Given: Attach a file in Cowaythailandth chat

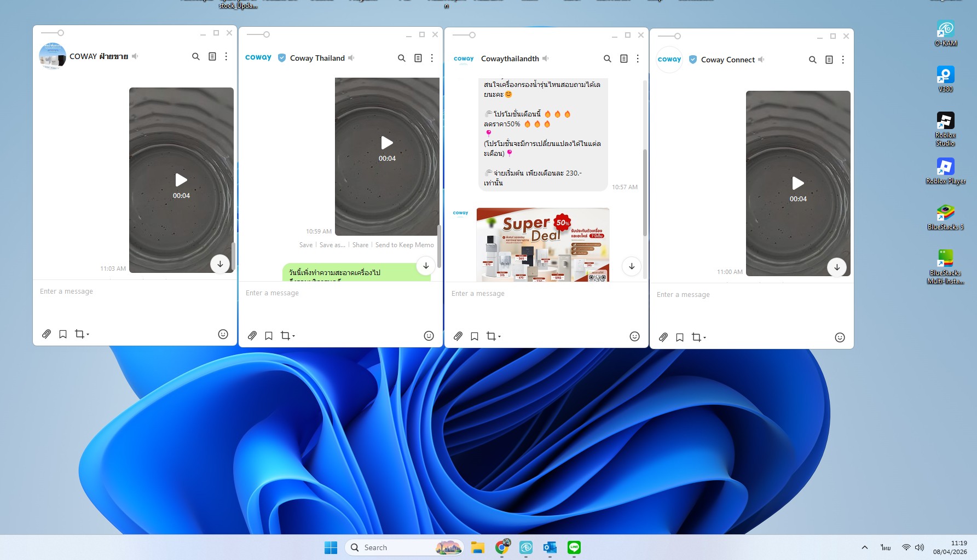Looking at the screenshot, I should [458, 336].
